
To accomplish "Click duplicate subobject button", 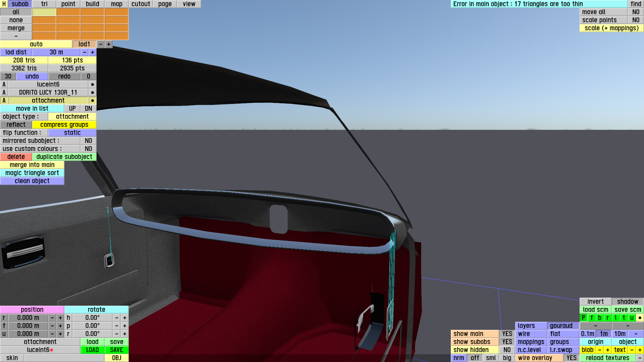I will [64, 157].
